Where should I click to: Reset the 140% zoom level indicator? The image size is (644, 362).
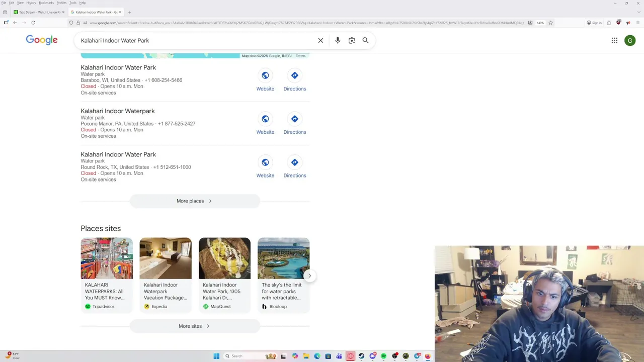[540, 23]
